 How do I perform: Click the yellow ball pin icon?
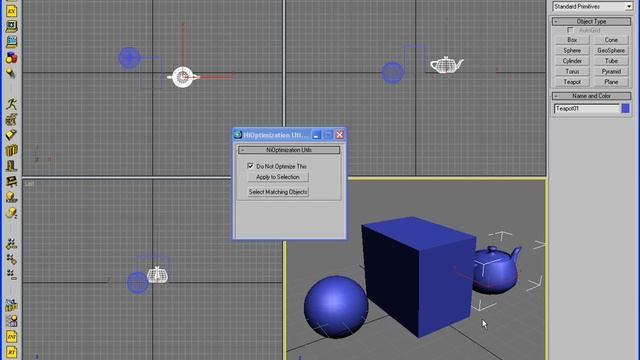11,73
